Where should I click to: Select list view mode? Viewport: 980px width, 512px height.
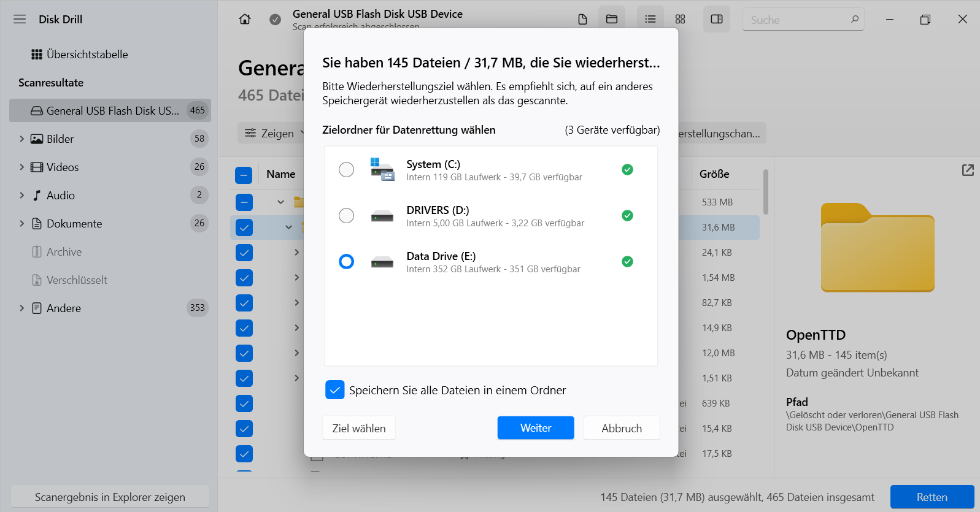[x=650, y=19]
